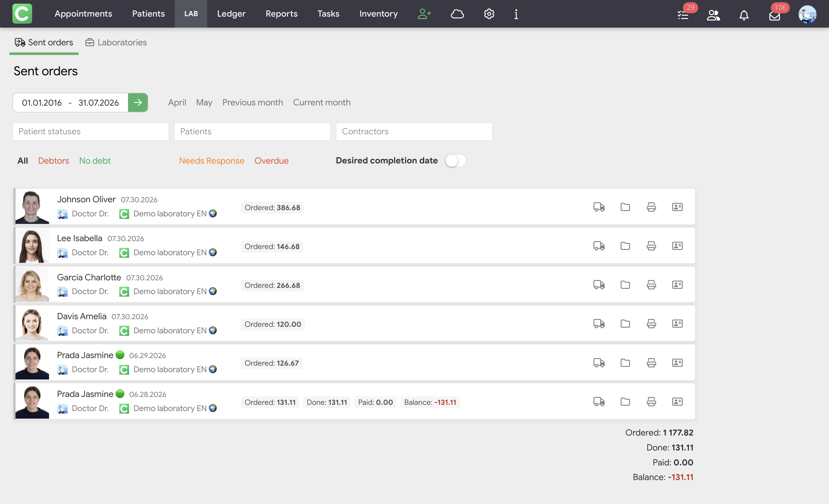Viewport: 829px width, 504px height.
Task: Open settings gear icon
Action: [489, 14]
